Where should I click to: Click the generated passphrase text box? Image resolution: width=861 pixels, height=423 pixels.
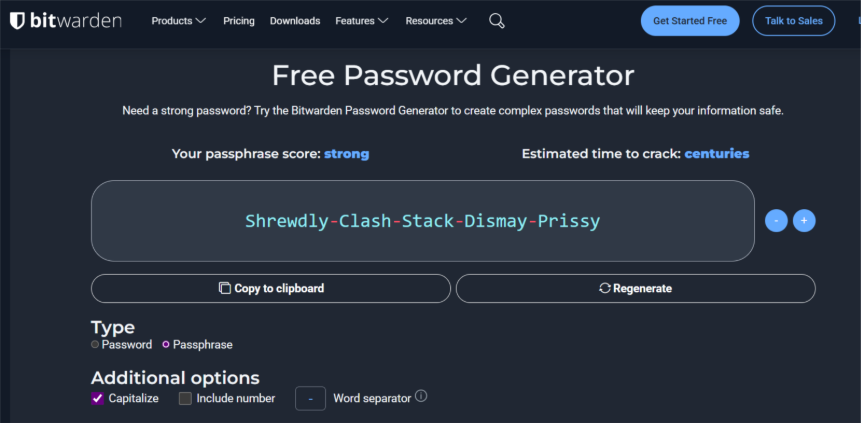[422, 221]
